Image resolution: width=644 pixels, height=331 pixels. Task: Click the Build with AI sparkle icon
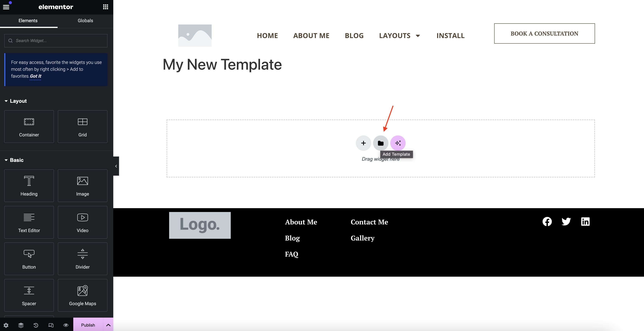coord(398,143)
